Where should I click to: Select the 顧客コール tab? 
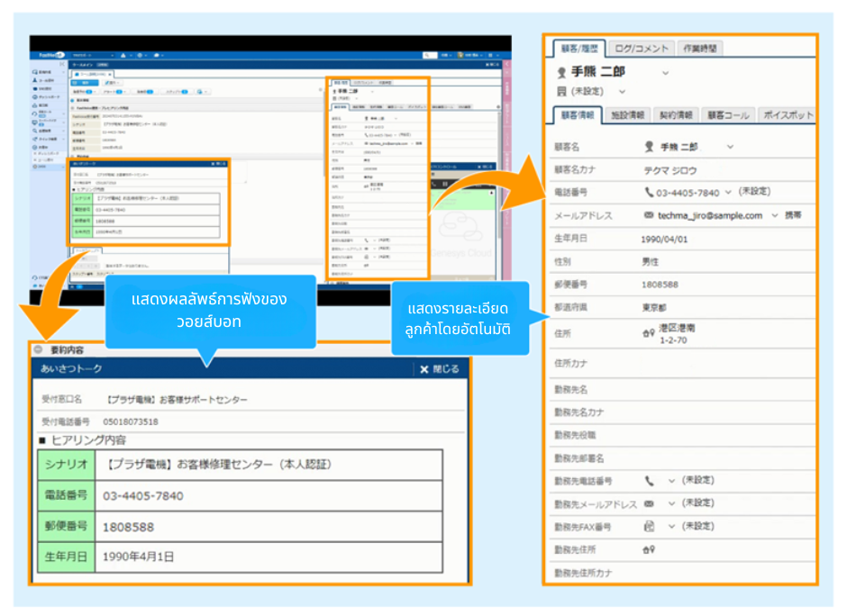click(729, 115)
